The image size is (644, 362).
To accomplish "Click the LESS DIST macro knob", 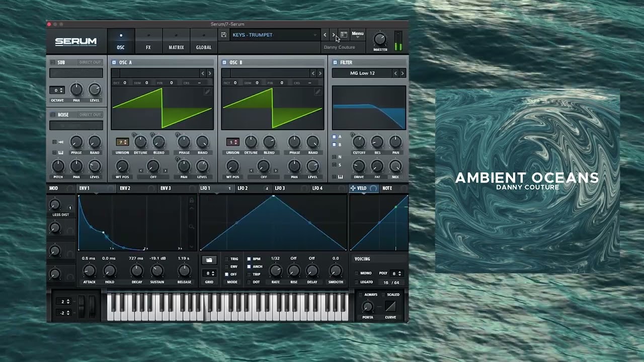I will 55,204.
